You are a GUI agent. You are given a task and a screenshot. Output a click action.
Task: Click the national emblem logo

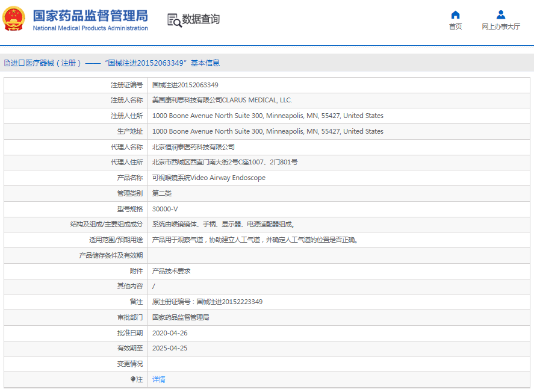[14, 19]
